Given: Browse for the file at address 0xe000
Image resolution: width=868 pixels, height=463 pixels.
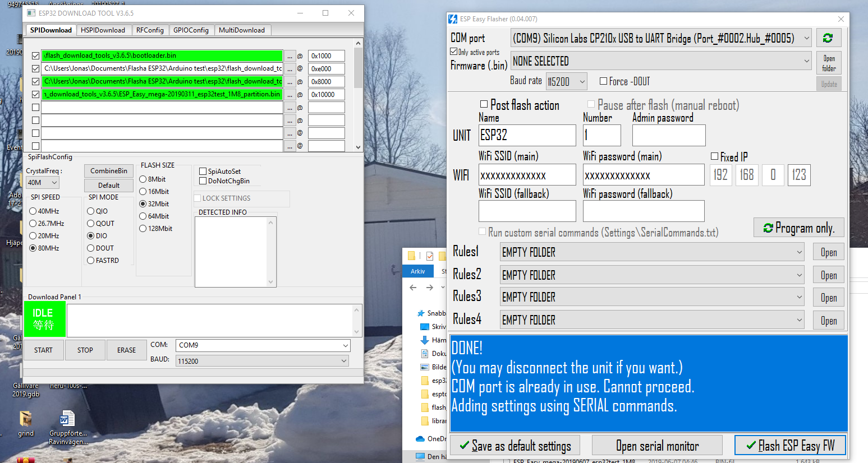Looking at the screenshot, I should click(290, 69).
